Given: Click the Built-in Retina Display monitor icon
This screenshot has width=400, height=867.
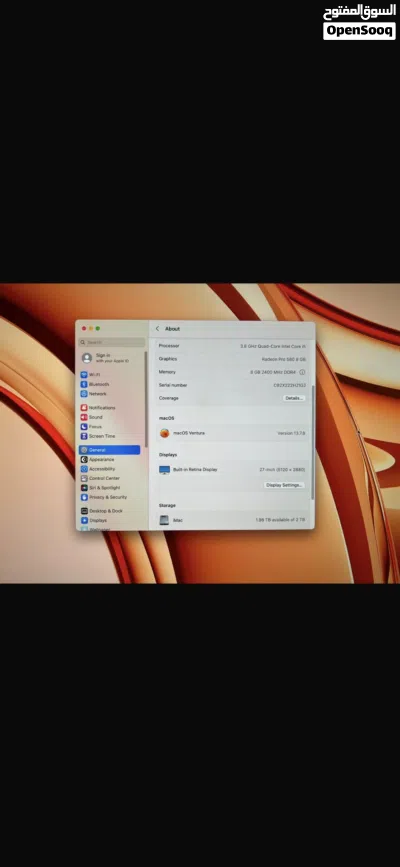Looking at the screenshot, I should pos(164,469).
